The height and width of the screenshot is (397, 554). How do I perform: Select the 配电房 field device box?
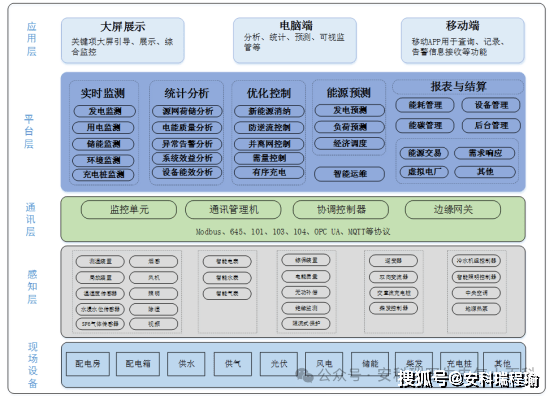(88, 364)
